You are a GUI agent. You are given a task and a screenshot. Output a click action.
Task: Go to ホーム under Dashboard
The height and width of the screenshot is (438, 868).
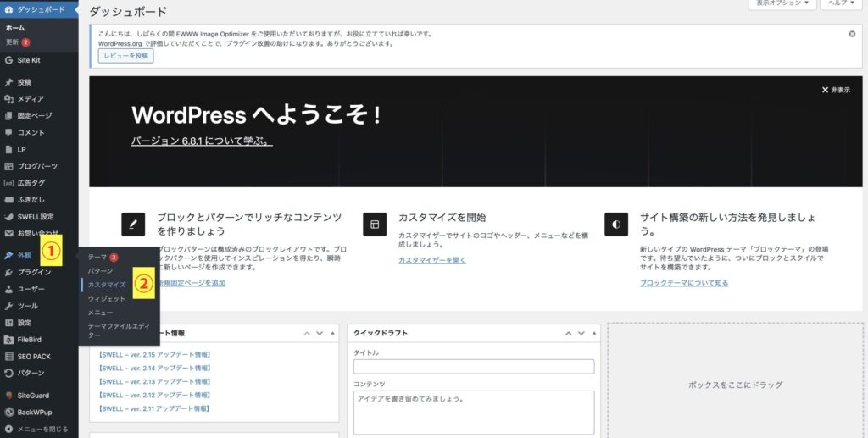tap(15, 28)
